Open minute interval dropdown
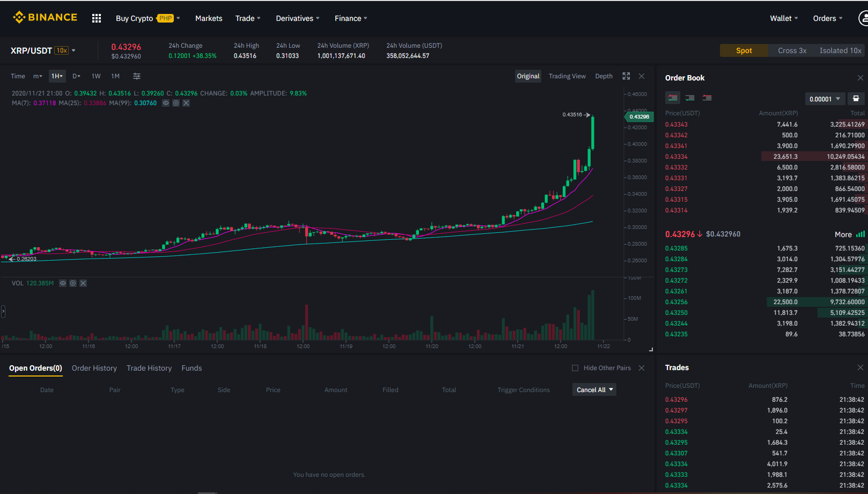 [38, 76]
